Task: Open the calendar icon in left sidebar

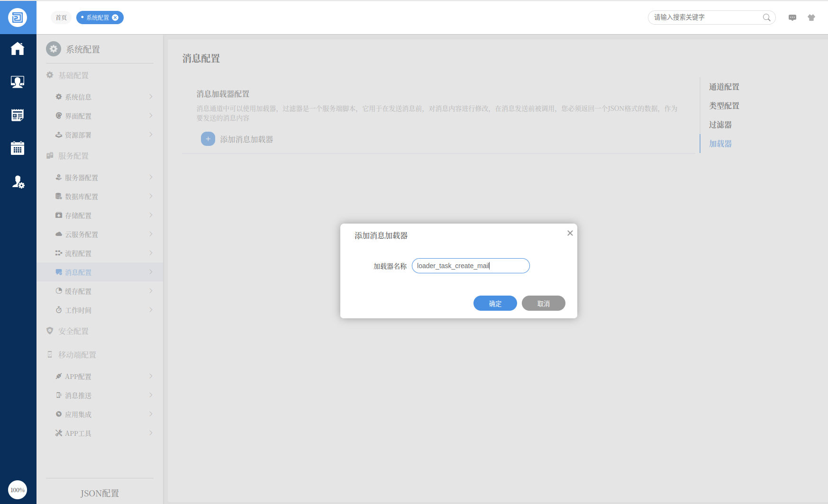Action: (18, 148)
